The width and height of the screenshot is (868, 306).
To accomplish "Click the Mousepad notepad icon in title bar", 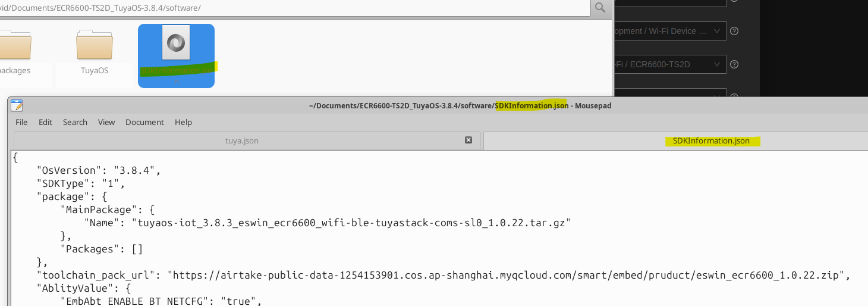I will (17, 105).
